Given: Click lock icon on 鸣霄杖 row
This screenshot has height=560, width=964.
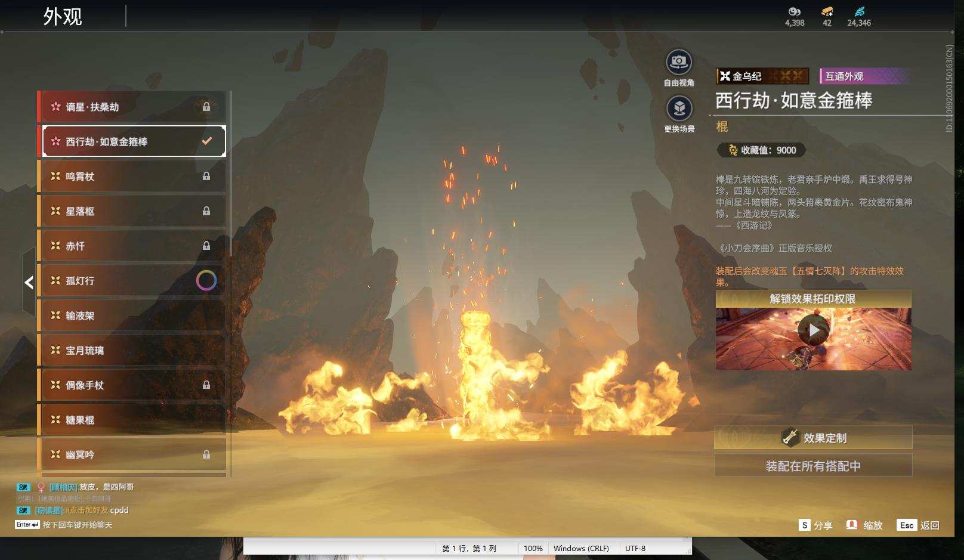Looking at the screenshot, I should point(206,176).
